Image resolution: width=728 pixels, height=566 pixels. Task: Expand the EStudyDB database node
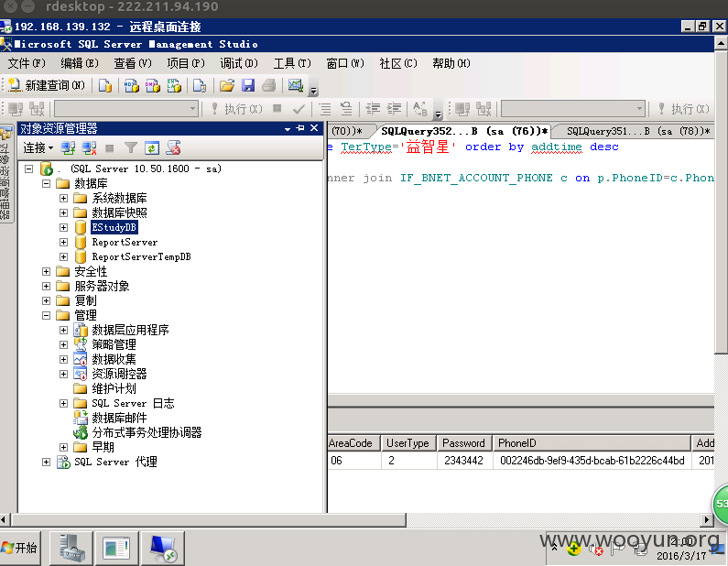click(x=63, y=227)
